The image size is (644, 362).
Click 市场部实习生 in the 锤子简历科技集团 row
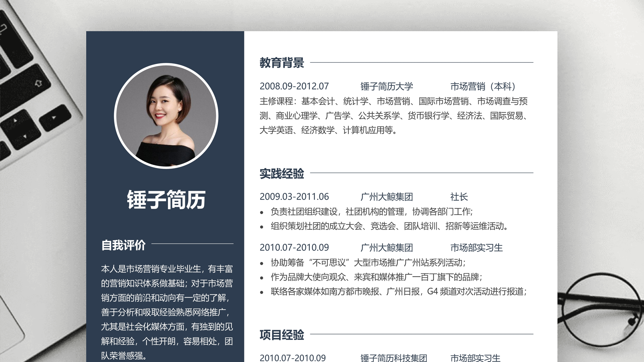coord(475,358)
